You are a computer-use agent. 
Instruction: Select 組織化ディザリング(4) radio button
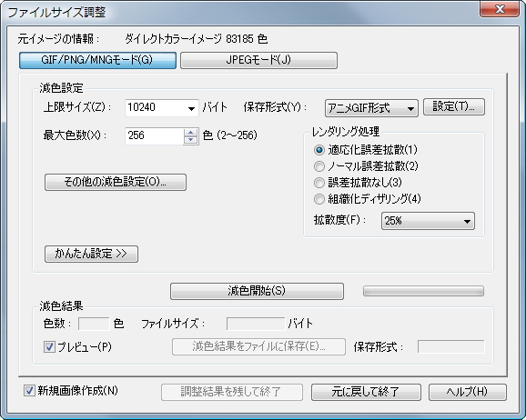pyautogui.click(x=319, y=199)
